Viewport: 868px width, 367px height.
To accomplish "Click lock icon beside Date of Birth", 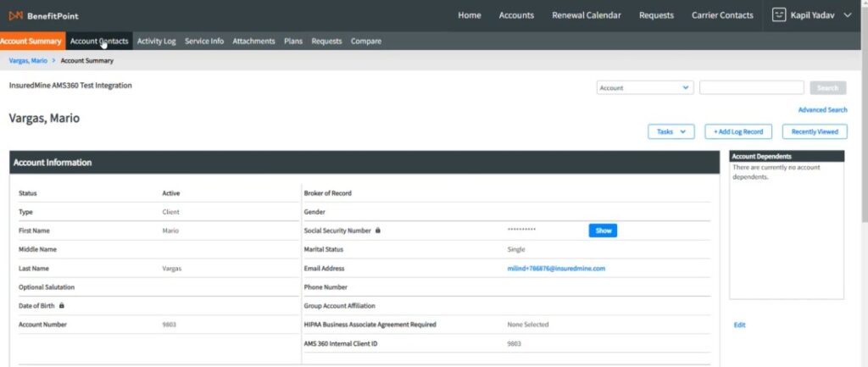I will (x=62, y=305).
